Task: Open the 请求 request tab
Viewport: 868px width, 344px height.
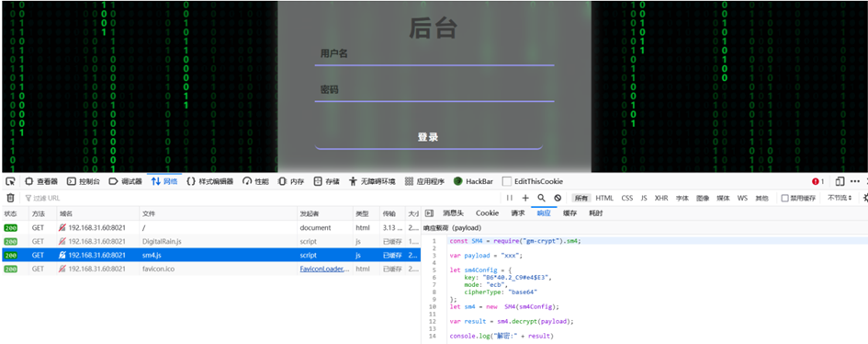Action: [x=518, y=213]
